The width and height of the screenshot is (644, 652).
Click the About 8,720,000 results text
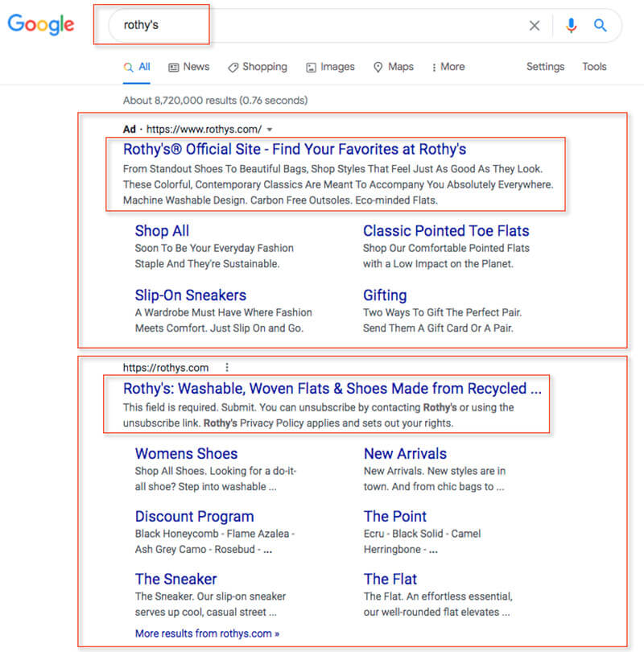tap(216, 100)
